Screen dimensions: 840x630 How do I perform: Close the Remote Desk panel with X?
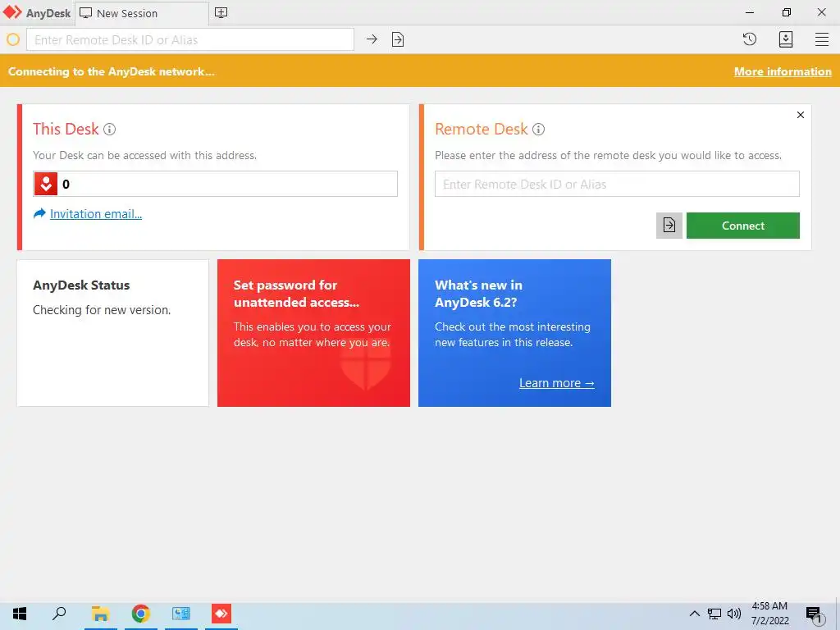click(x=801, y=115)
